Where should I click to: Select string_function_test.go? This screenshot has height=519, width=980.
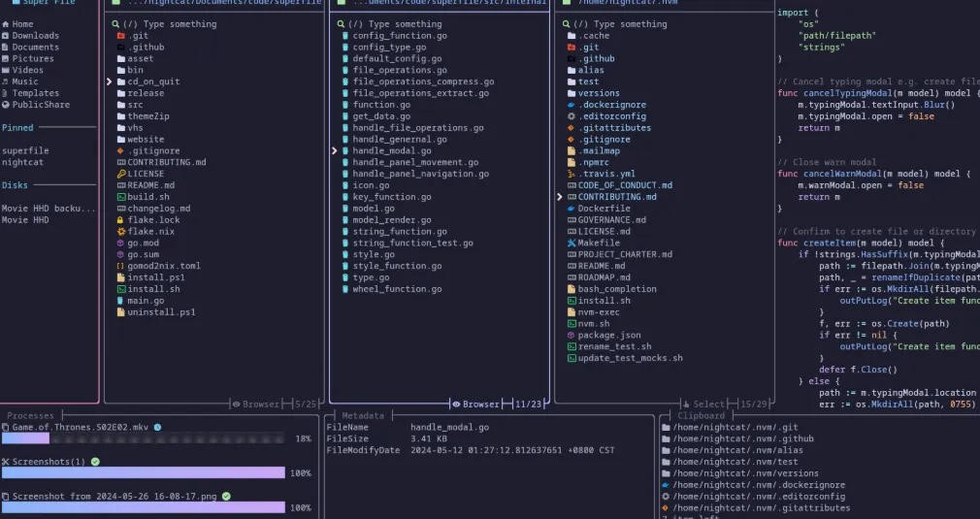coord(412,243)
